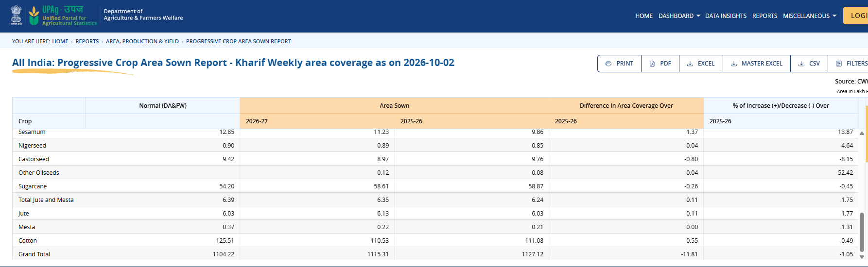
Task: Click HOME breadcrumb link
Action: (60, 41)
